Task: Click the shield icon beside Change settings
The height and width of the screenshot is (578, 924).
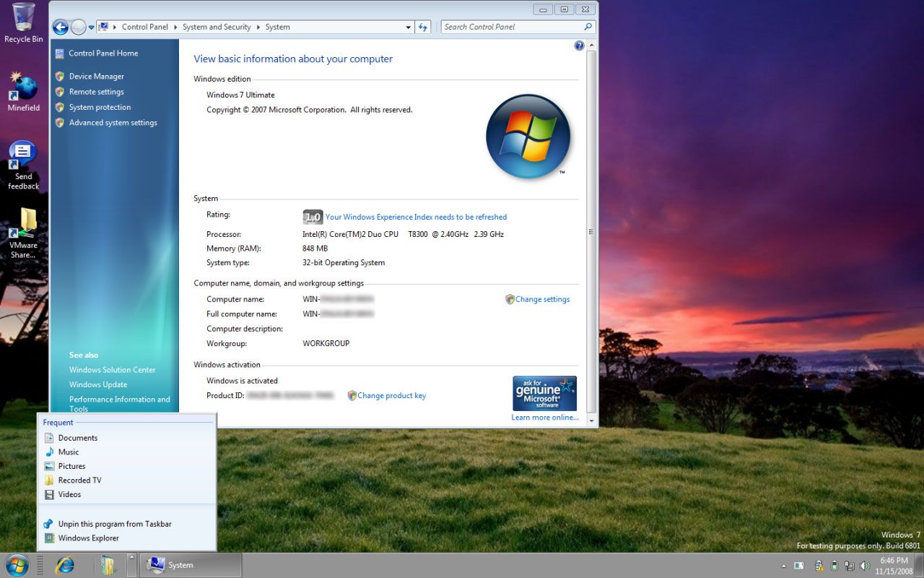Action: coord(510,299)
